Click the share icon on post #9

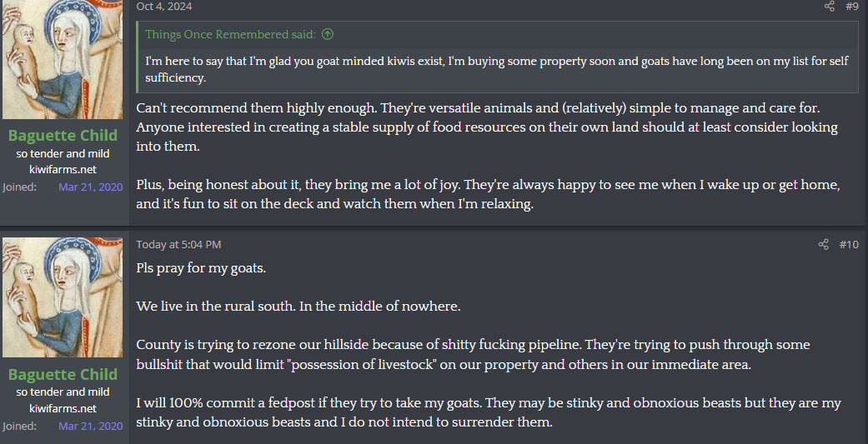[829, 7]
